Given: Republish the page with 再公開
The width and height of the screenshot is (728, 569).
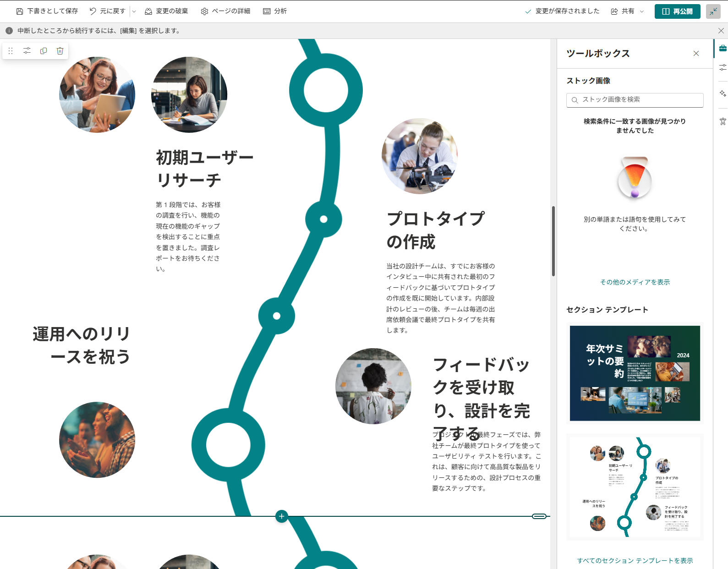Looking at the screenshot, I should tap(677, 11).
